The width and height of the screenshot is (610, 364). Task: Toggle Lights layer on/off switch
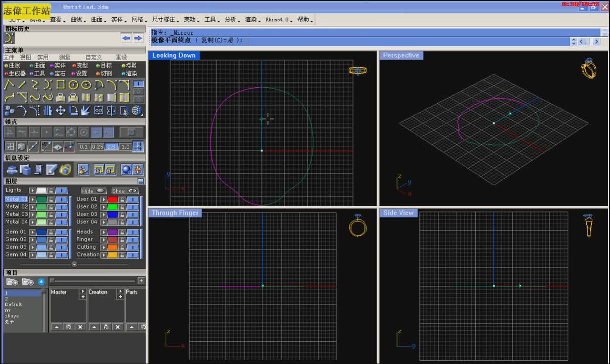click(x=62, y=191)
